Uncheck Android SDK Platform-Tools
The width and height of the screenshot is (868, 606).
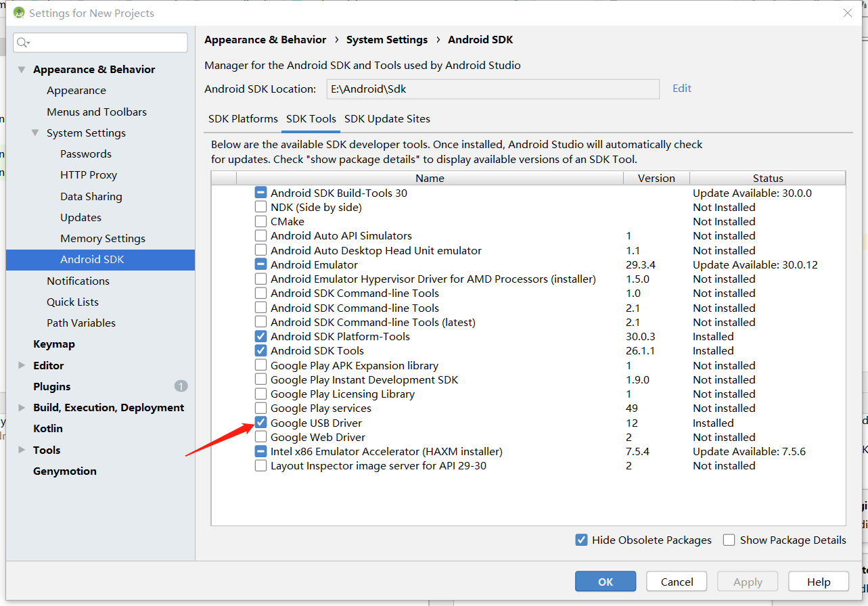point(260,336)
